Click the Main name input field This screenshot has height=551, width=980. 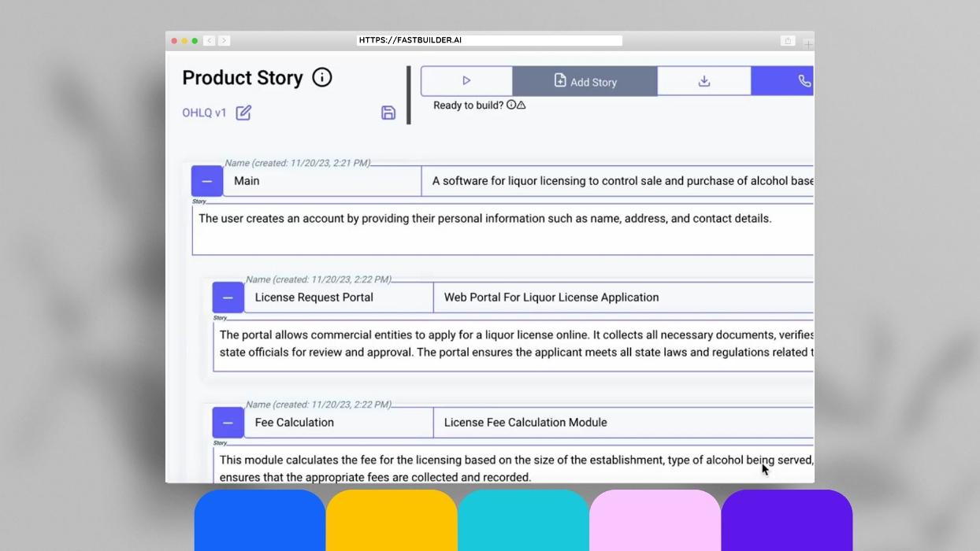pos(323,181)
